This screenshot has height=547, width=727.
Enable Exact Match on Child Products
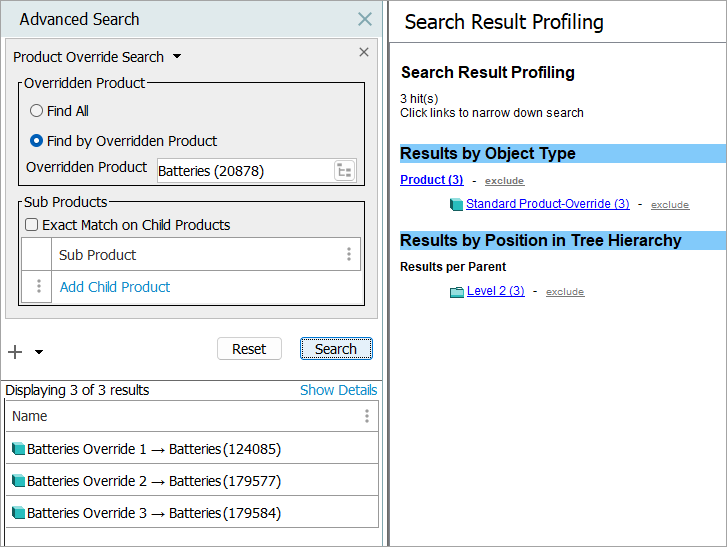click(32, 225)
